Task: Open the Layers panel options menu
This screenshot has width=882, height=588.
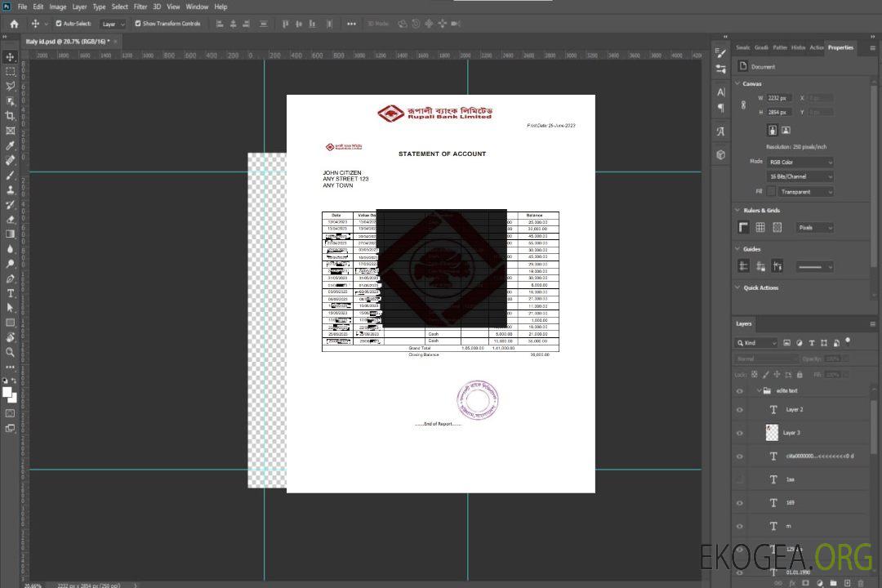Action: pyautogui.click(x=872, y=323)
